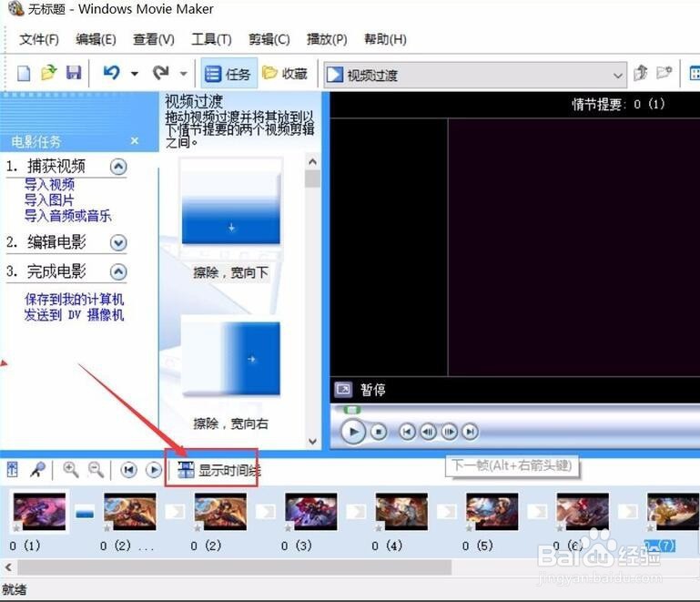Viewport: 700px width, 602px height.
Task: Undo the last action
Action: click(x=112, y=72)
